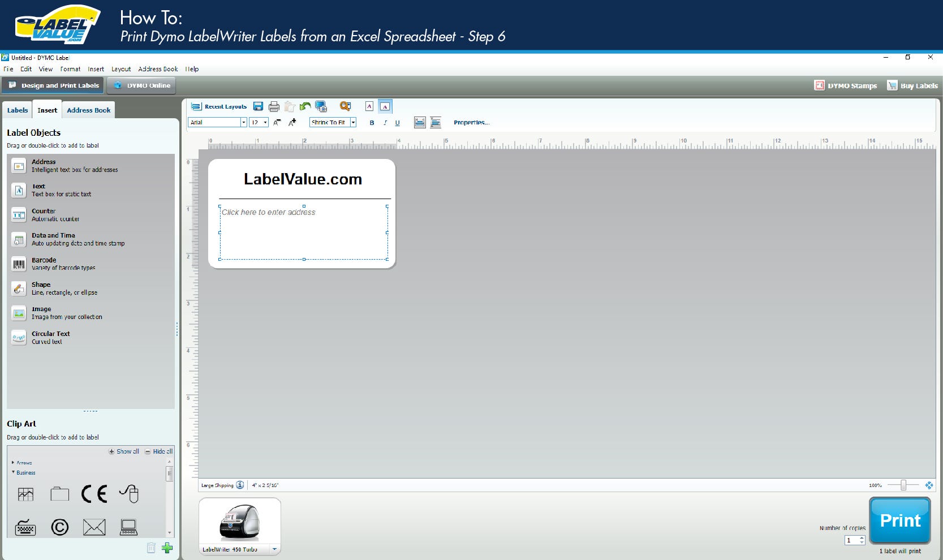Screen dimensions: 943x560
Task: Increase font size with A-plus icon
Action: pos(292,122)
